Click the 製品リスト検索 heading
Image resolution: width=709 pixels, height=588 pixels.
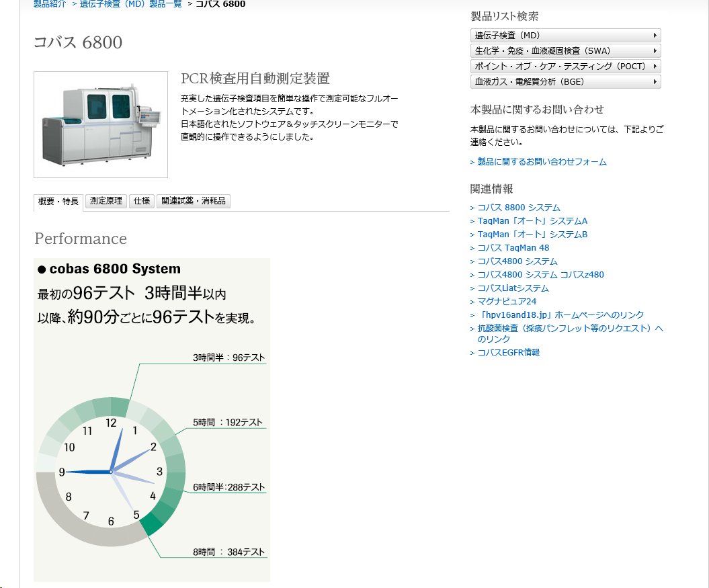504,16
